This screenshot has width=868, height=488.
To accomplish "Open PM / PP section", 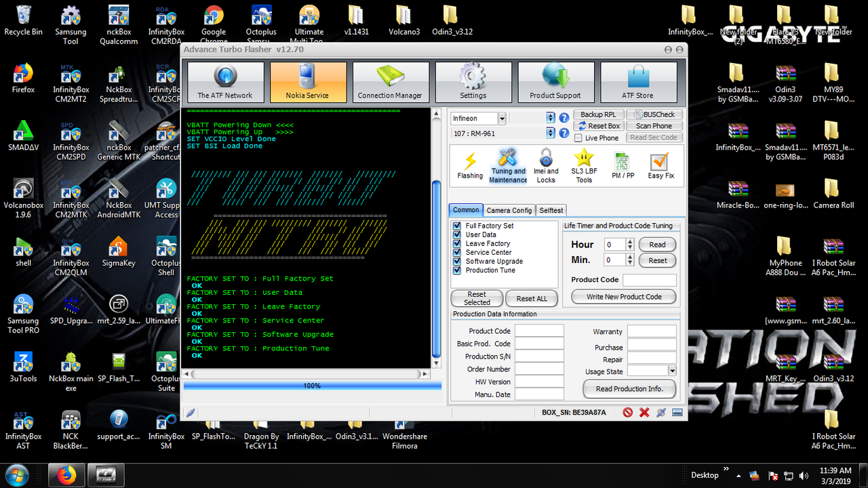I will tap(623, 166).
